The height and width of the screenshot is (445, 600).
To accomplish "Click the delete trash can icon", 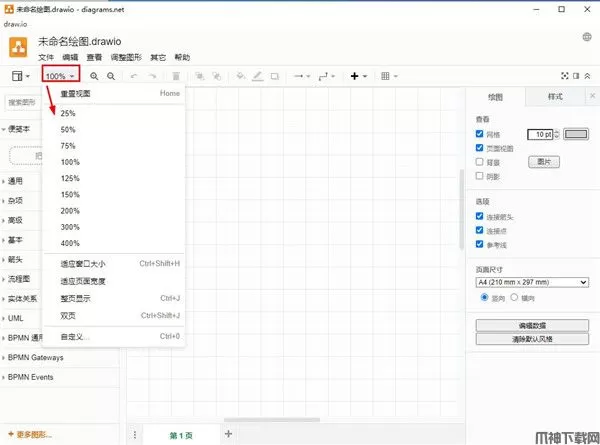I will [x=176, y=76].
